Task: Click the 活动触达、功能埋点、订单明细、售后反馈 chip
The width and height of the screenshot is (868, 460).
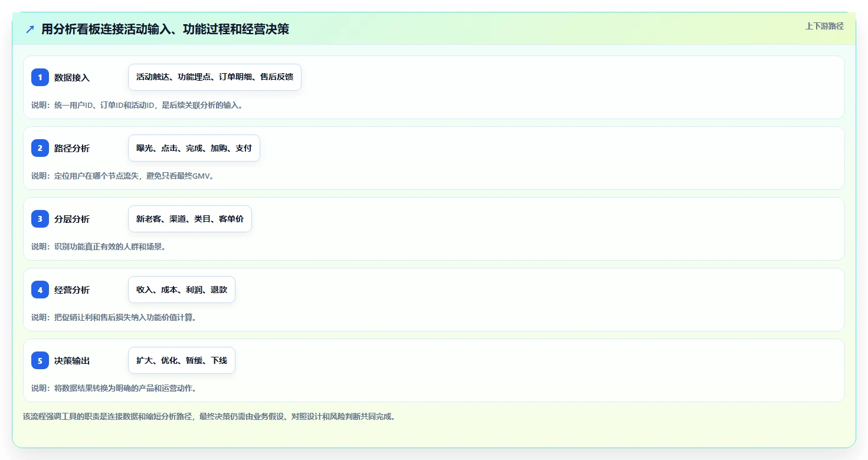Action: [x=215, y=77]
